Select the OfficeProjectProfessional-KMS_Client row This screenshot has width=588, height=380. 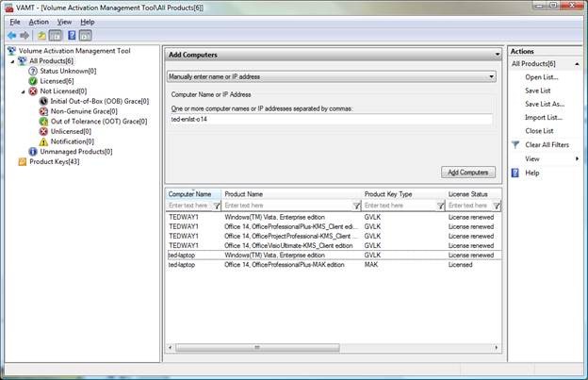334,236
